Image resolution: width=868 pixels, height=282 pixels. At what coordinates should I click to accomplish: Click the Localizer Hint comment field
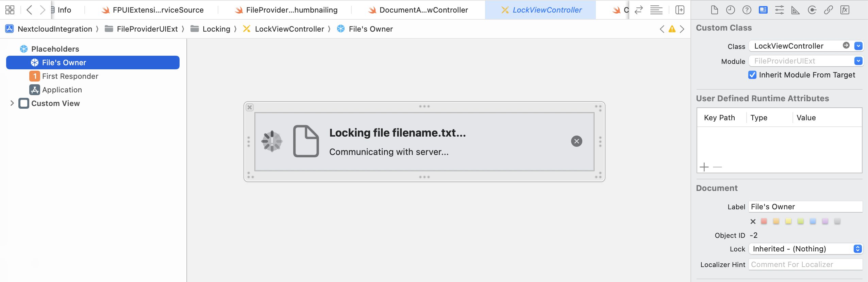coord(805,264)
